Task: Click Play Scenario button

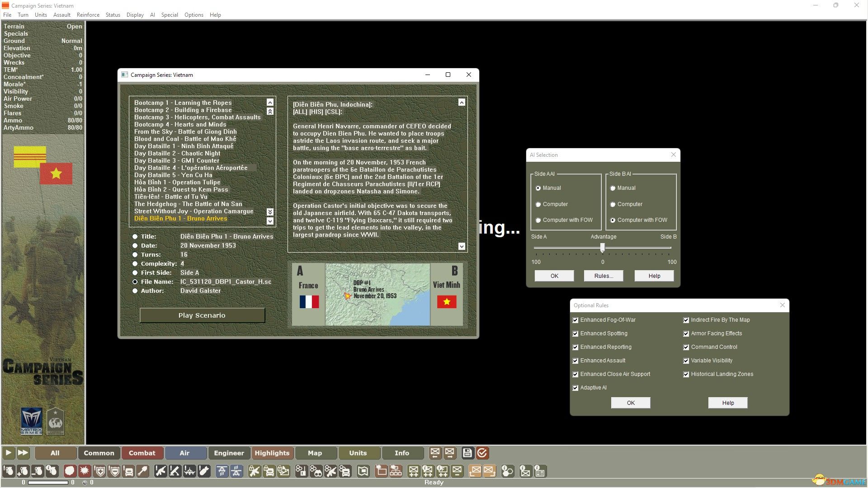Action: [202, 314]
